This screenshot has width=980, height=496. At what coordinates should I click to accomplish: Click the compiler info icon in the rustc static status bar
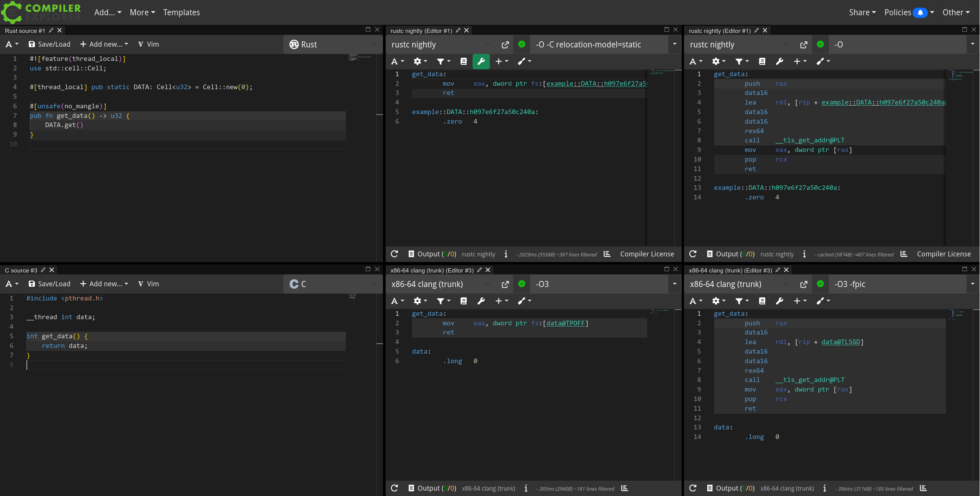pos(506,254)
